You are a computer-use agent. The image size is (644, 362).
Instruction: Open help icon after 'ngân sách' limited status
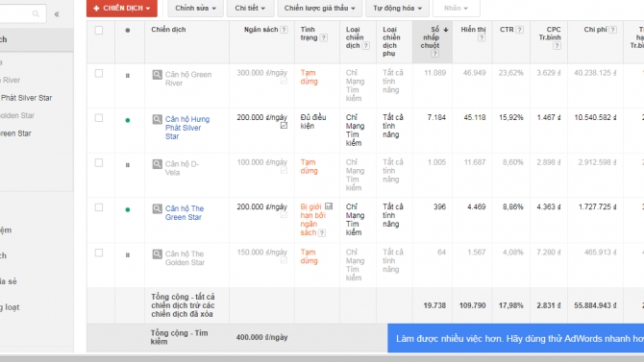pos(322,232)
